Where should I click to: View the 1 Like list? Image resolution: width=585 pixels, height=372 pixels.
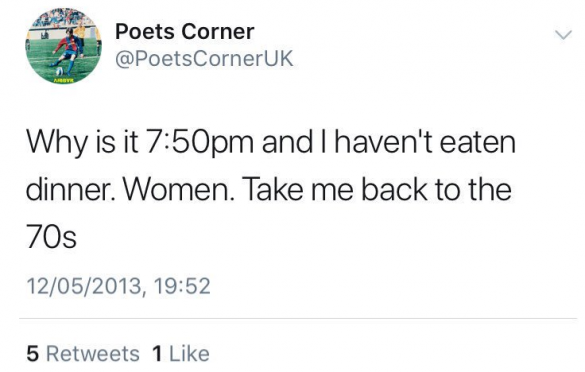(x=181, y=353)
